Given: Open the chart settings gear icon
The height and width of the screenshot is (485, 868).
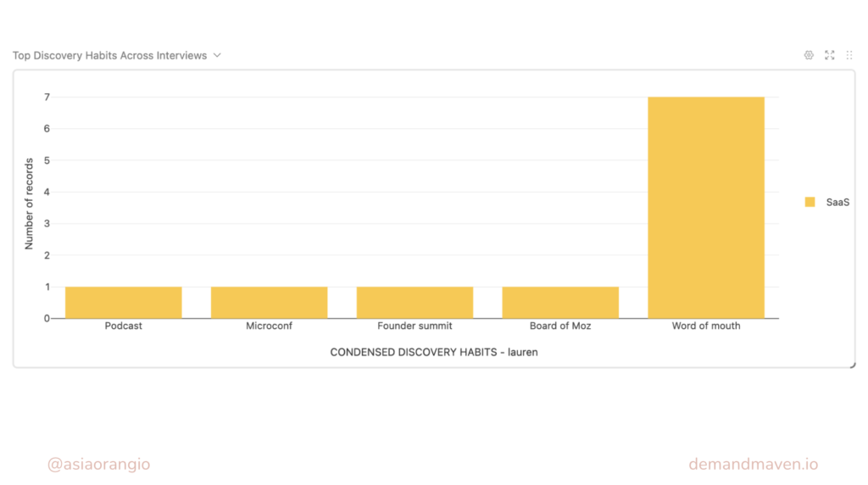Looking at the screenshot, I should pos(809,55).
